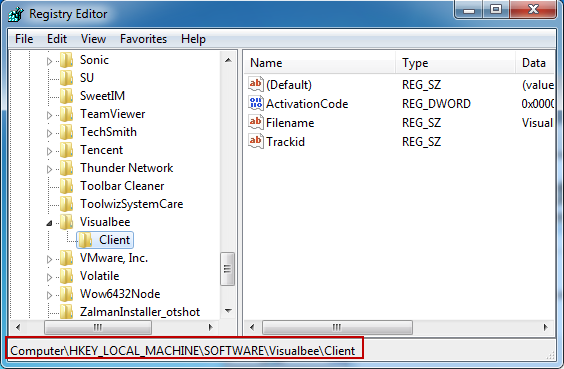The width and height of the screenshot is (564, 369).
Task: Click the tree pane scroll right arrow
Action: point(211,327)
